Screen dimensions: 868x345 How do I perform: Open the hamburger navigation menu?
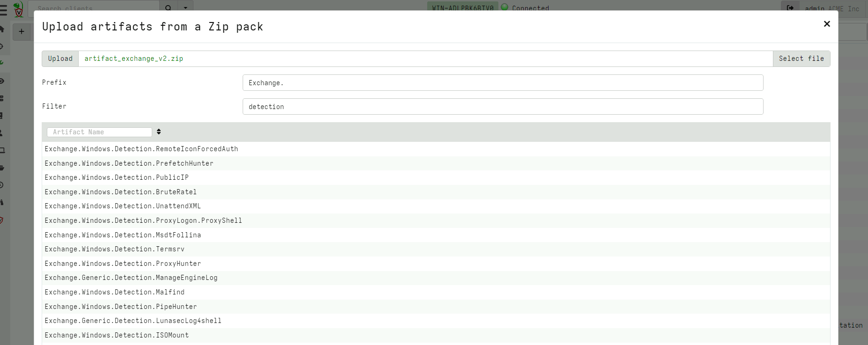point(4,9)
